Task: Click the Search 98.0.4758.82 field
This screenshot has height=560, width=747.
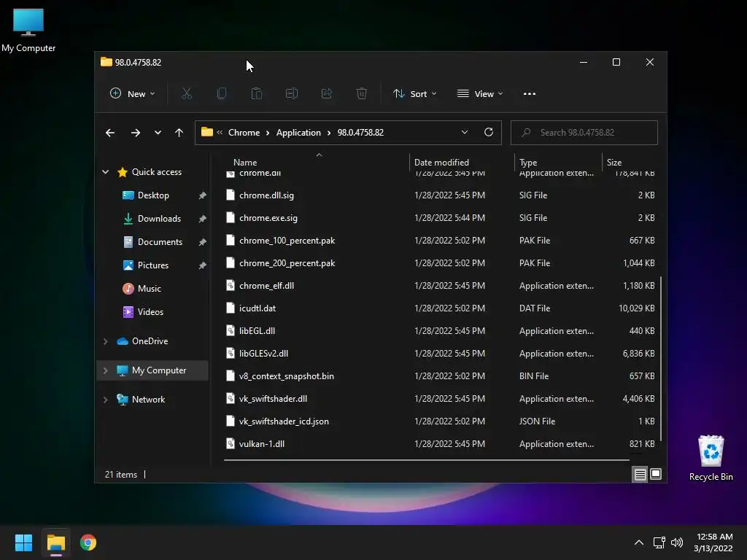Action: point(584,133)
